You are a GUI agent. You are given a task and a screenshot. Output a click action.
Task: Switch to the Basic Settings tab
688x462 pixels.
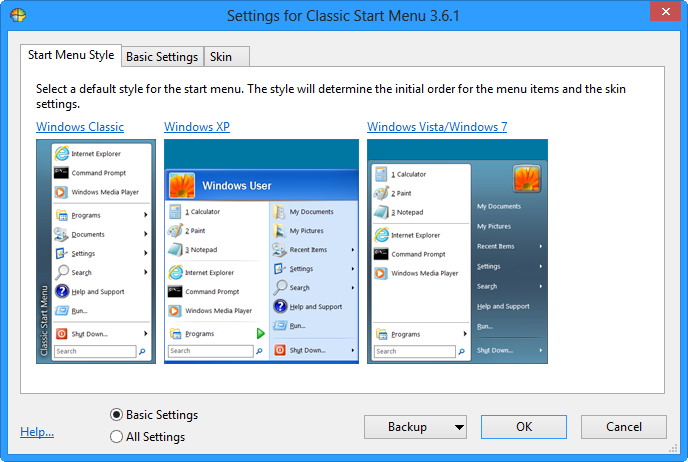[162, 57]
